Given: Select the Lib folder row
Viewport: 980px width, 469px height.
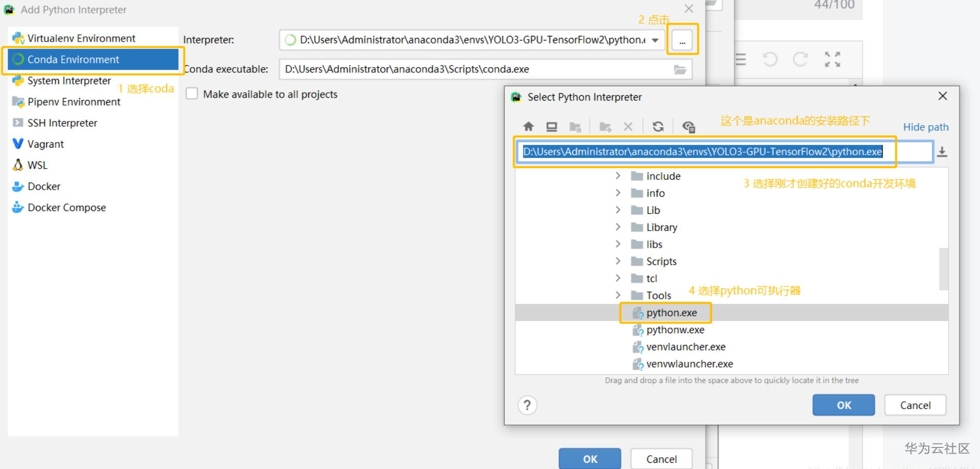Looking at the screenshot, I should [x=732, y=210].
